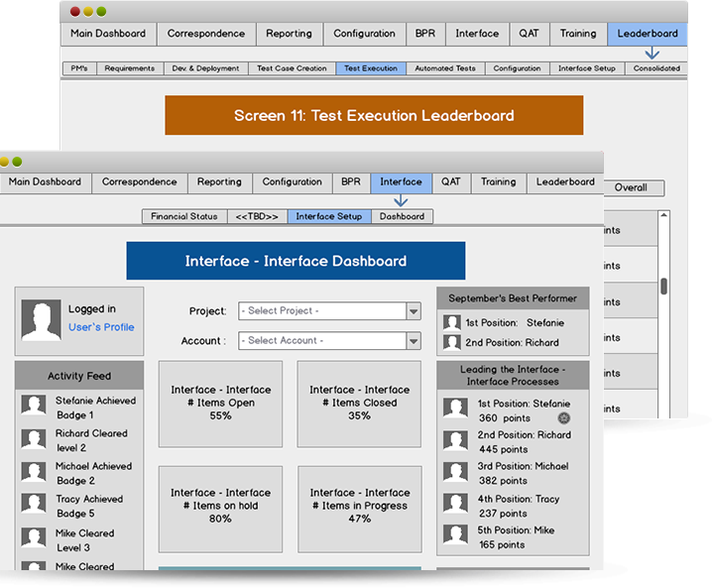Click the Items Open 55% tile
712x588 pixels.
coord(221,404)
